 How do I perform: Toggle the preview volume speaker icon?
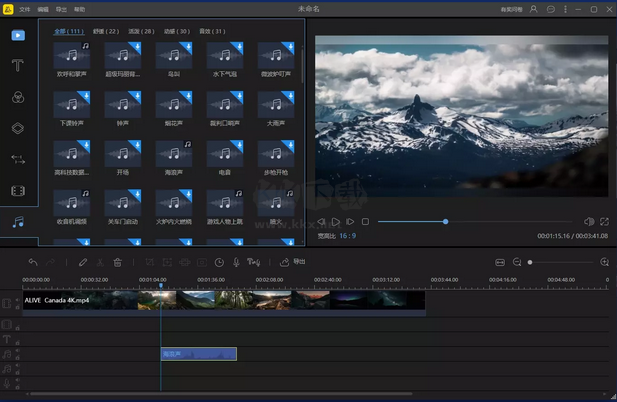pyautogui.click(x=589, y=222)
